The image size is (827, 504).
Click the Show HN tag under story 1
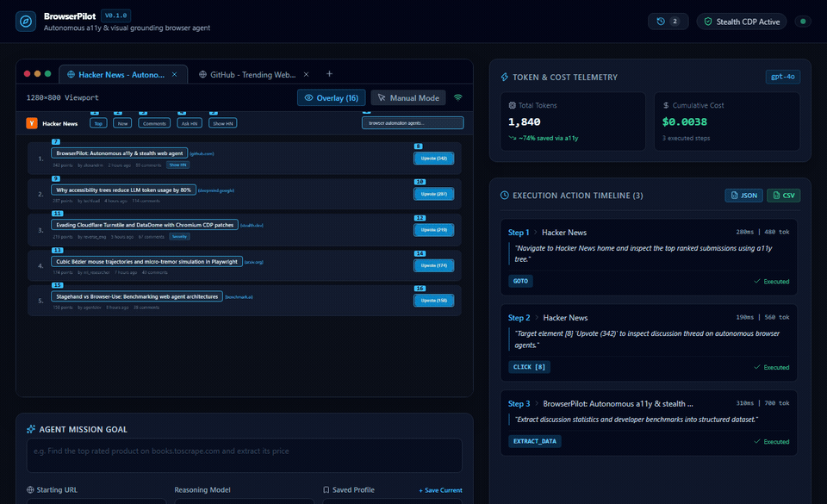coord(177,165)
